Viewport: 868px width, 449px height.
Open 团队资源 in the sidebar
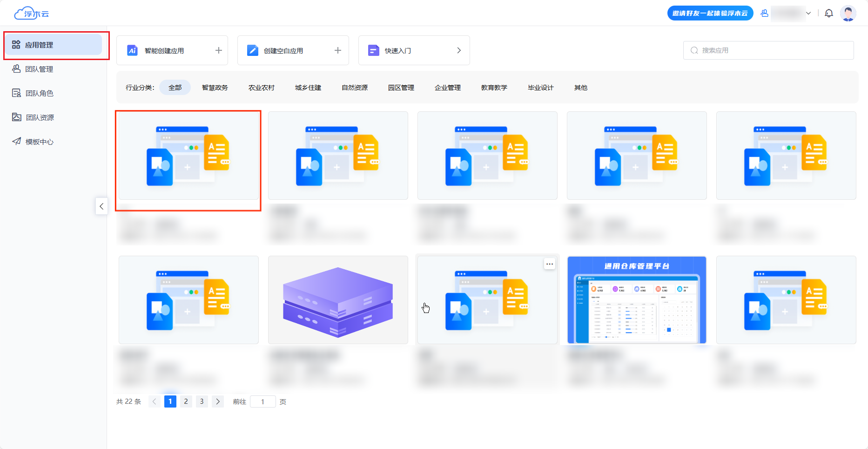(40, 117)
